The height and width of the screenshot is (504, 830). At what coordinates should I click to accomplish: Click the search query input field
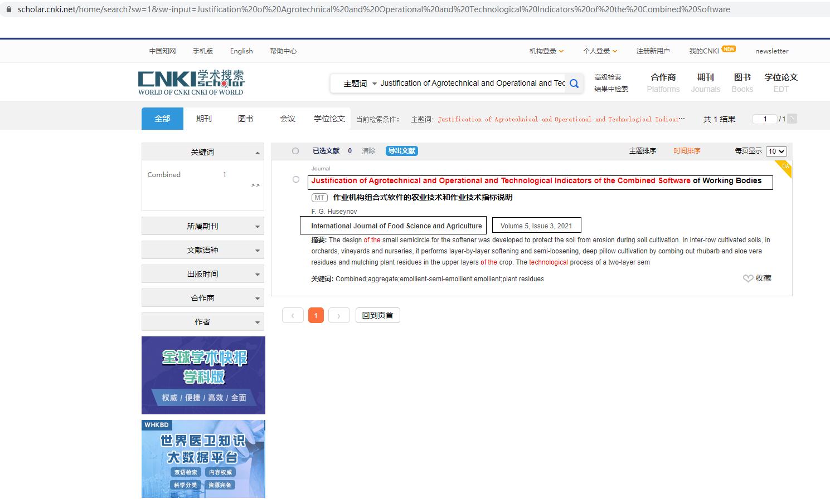(472, 84)
